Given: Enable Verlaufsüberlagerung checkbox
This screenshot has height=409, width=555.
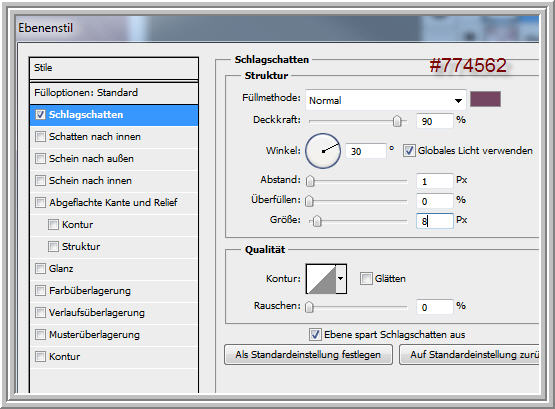Looking at the screenshot, I should pos(40,312).
